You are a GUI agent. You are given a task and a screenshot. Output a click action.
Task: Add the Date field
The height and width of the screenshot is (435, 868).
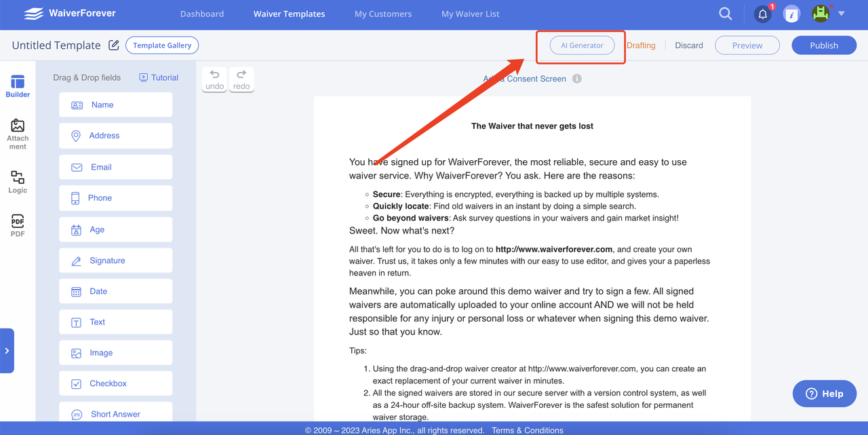tap(115, 291)
